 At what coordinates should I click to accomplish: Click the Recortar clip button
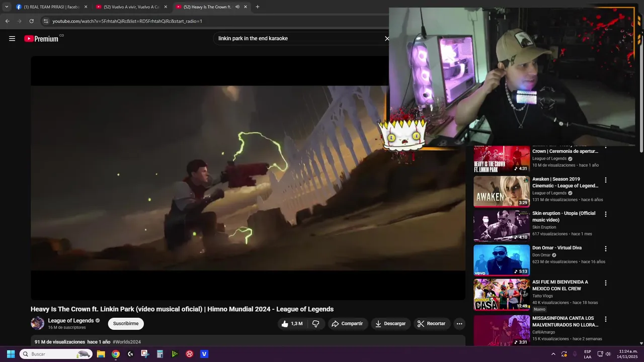(x=432, y=324)
